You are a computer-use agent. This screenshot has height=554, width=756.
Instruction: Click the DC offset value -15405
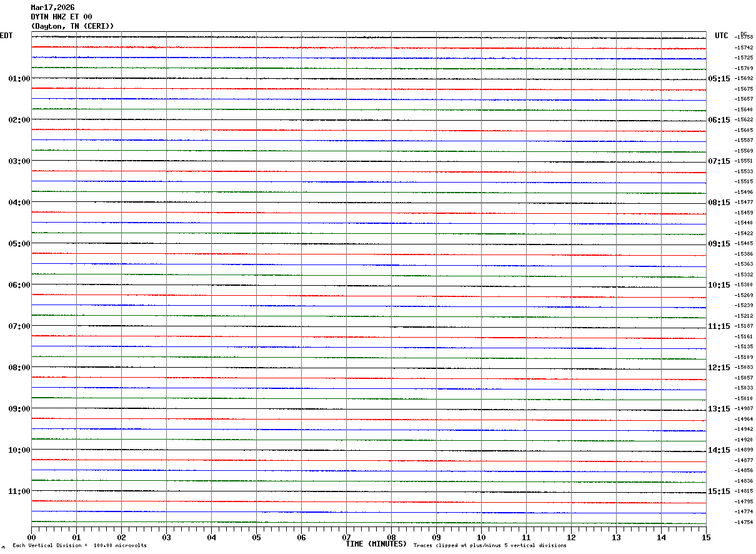[744, 244]
